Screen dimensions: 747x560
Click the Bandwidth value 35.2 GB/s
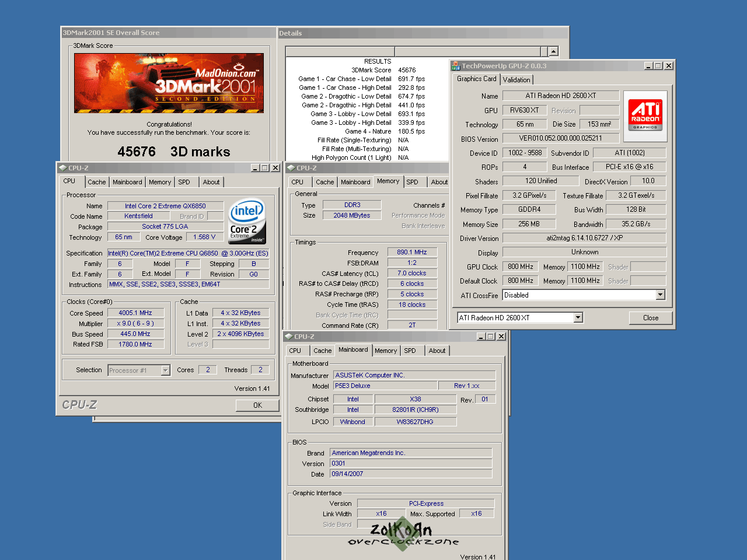636,224
